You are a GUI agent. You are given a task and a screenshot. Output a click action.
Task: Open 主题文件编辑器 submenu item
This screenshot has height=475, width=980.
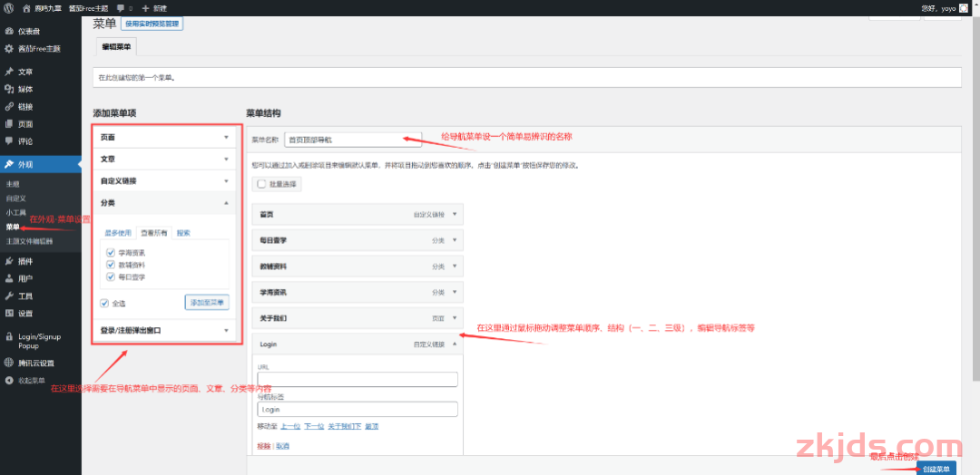click(29, 241)
